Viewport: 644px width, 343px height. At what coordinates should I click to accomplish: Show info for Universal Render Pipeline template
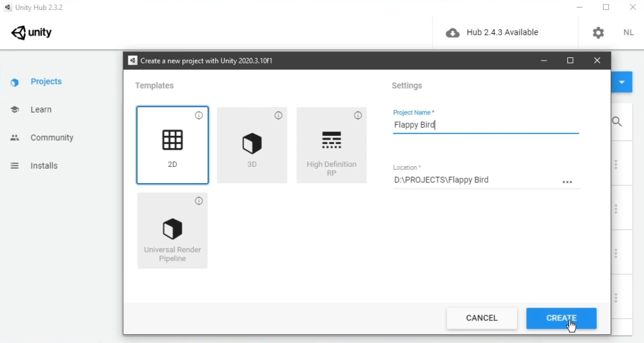pyautogui.click(x=199, y=201)
